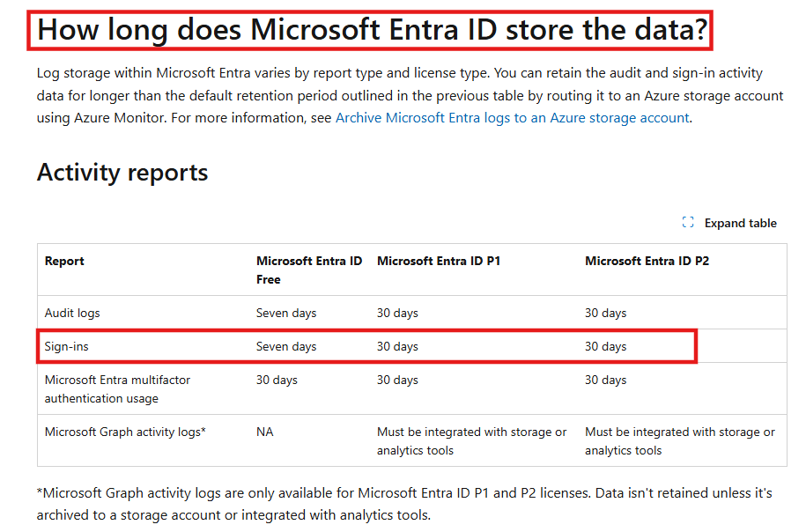Select P1 30 days in Sign-ins row
Image resolution: width=806 pixels, height=532 pixels.
[x=397, y=346]
